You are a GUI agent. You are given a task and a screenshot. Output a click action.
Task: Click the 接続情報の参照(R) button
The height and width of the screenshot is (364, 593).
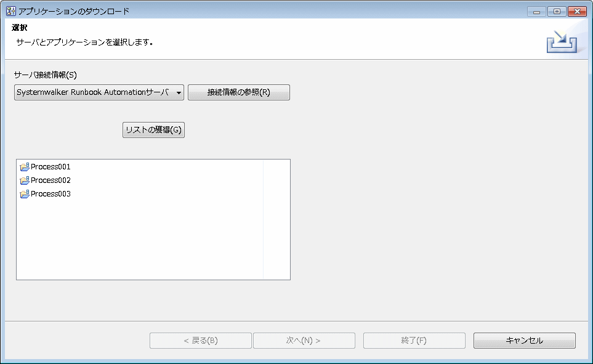pos(239,92)
